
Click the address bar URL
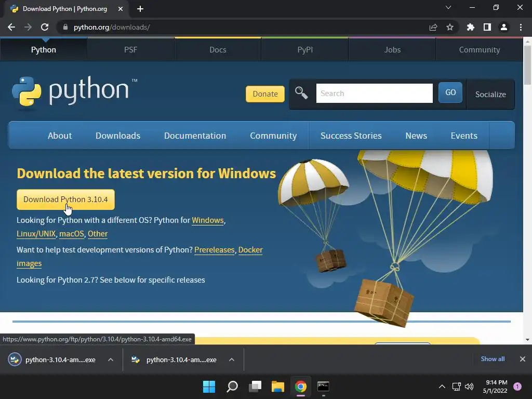(112, 27)
